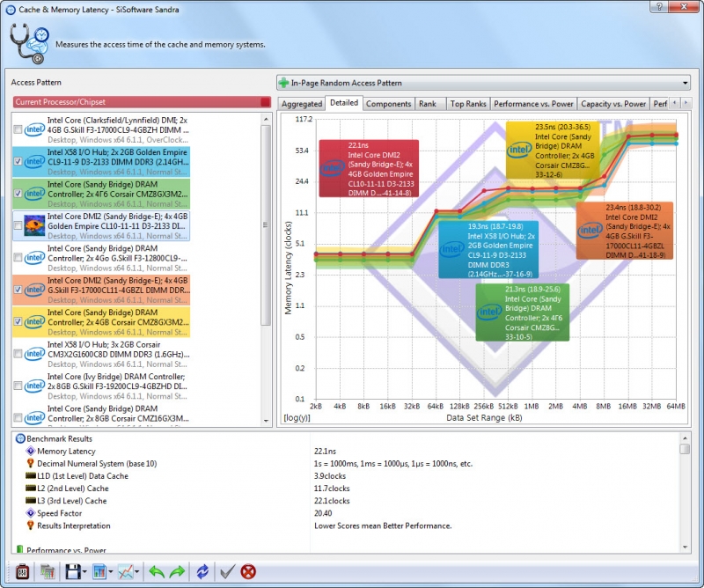This screenshot has width=704, height=588.
Task: Select the Detailed tab
Action: tap(344, 102)
